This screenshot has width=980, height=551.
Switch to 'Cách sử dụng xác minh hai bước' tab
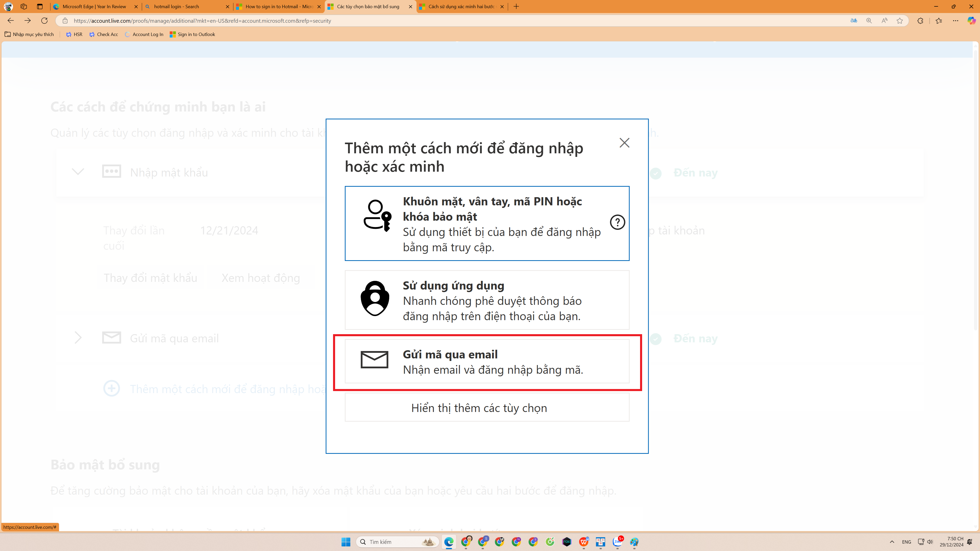[461, 6]
